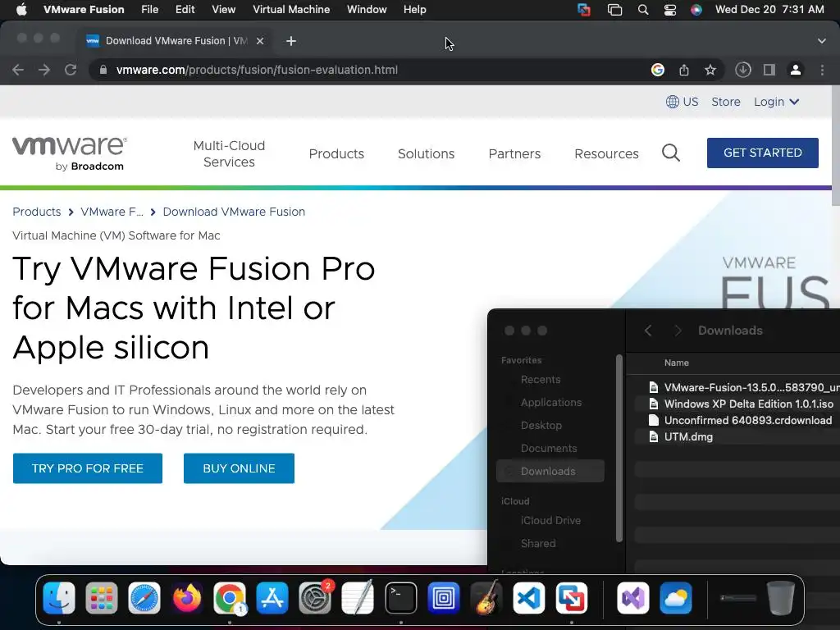840x630 pixels.
Task: Go back in browser history
Action: pos(18,70)
